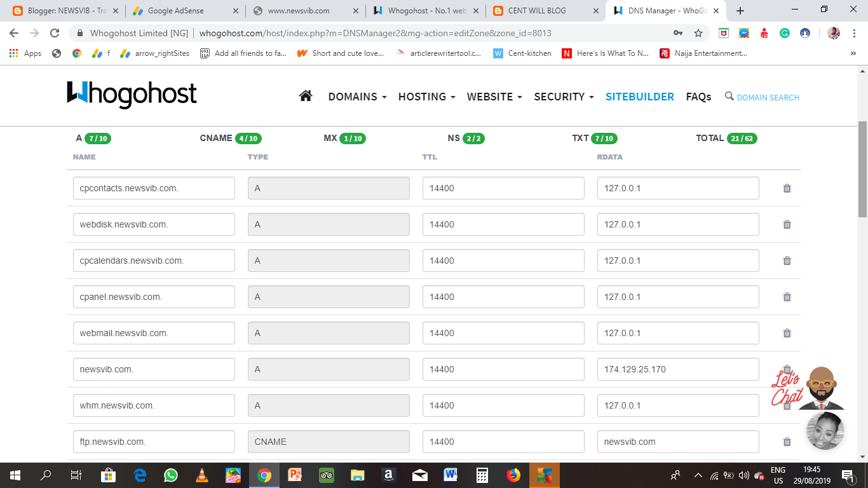Open VLC from the taskbar
868x488 pixels.
pyautogui.click(x=202, y=475)
